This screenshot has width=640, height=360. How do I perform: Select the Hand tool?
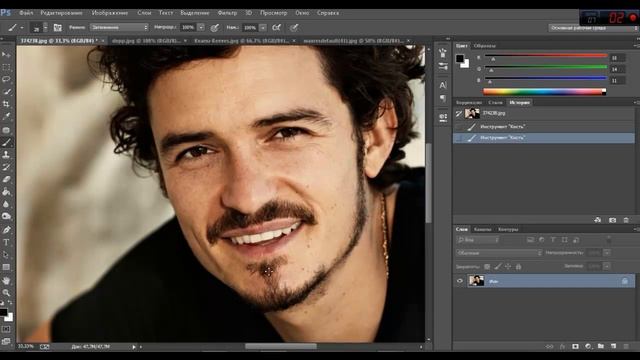point(6,281)
